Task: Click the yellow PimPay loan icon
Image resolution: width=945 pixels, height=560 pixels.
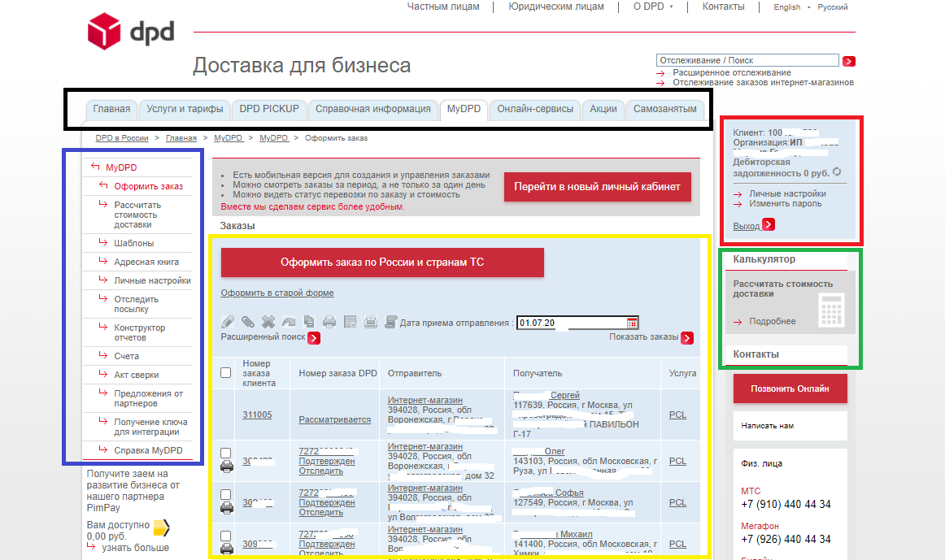Action: [162, 528]
